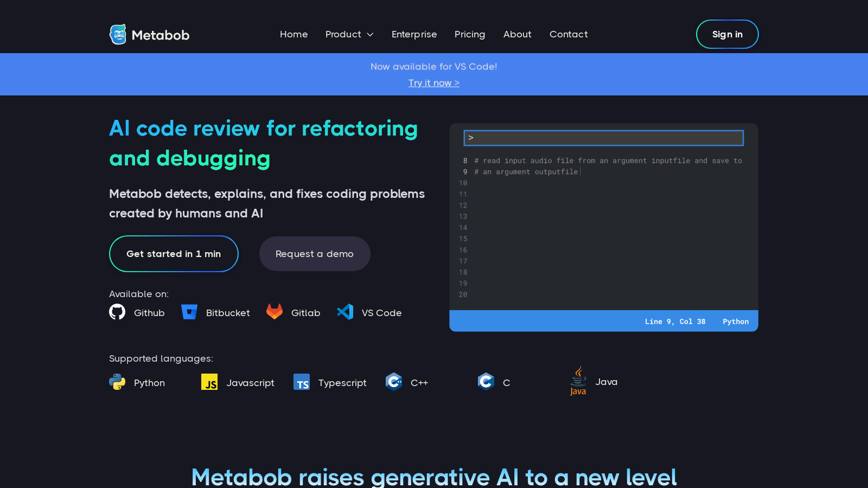Click the Github octocat icon
This screenshot has width=868, height=488.
coord(117,312)
